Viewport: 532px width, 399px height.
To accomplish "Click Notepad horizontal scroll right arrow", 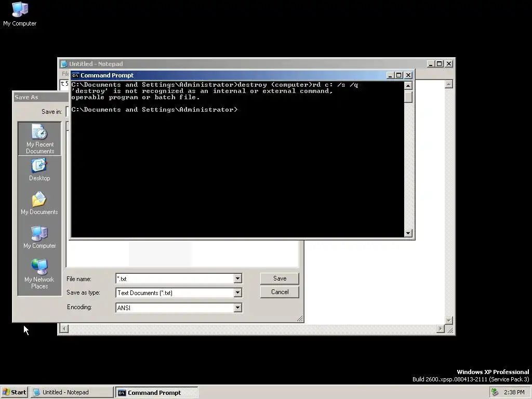I will click(x=441, y=328).
